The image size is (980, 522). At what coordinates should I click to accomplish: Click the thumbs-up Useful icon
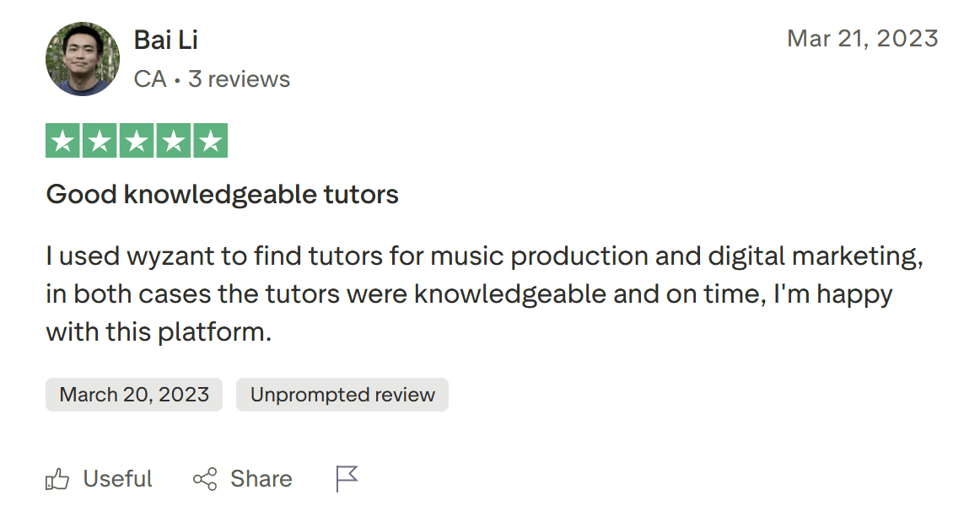point(57,480)
